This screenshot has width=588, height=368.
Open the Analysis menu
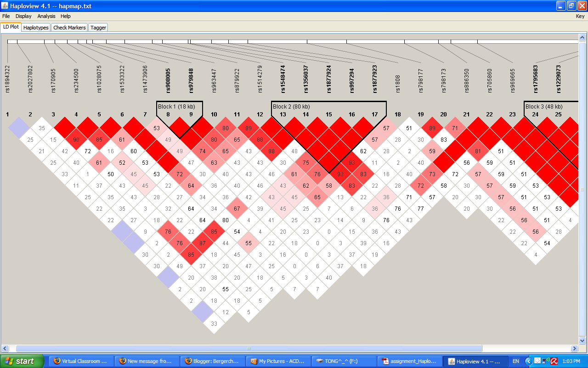(x=46, y=16)
